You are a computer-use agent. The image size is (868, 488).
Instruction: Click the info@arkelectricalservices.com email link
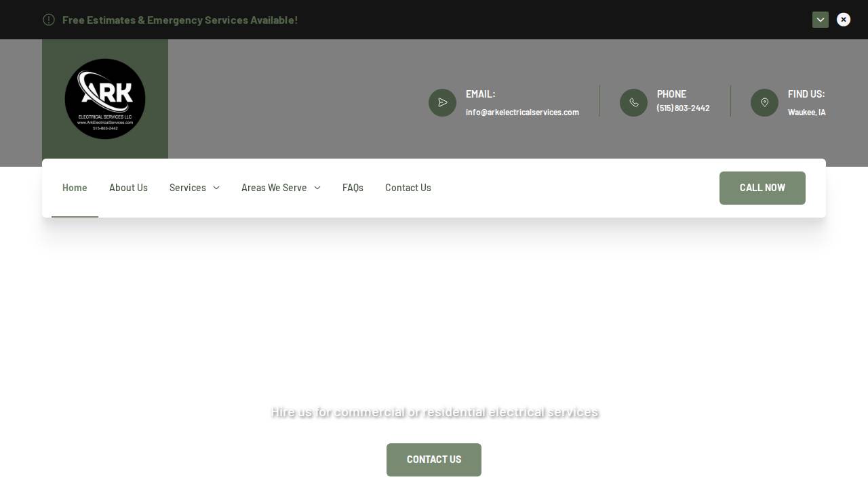tap(522, 112)
